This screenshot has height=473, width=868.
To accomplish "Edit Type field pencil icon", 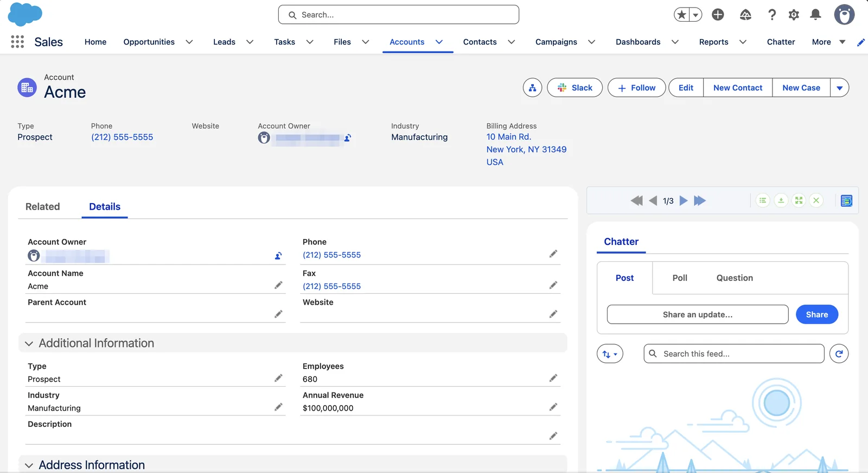I will click(x=278, y=378).
